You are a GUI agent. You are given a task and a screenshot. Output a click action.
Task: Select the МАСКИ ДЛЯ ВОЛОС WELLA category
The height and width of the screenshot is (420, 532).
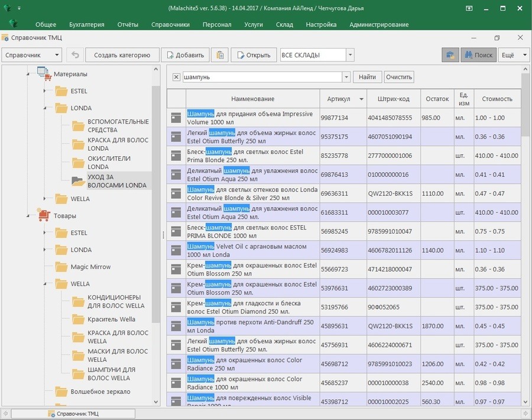point(118,356)
